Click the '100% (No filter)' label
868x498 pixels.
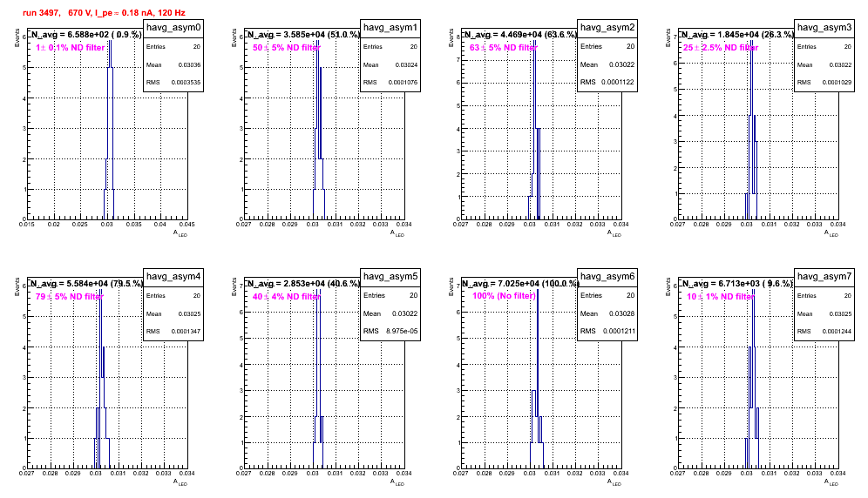(505, 296)
